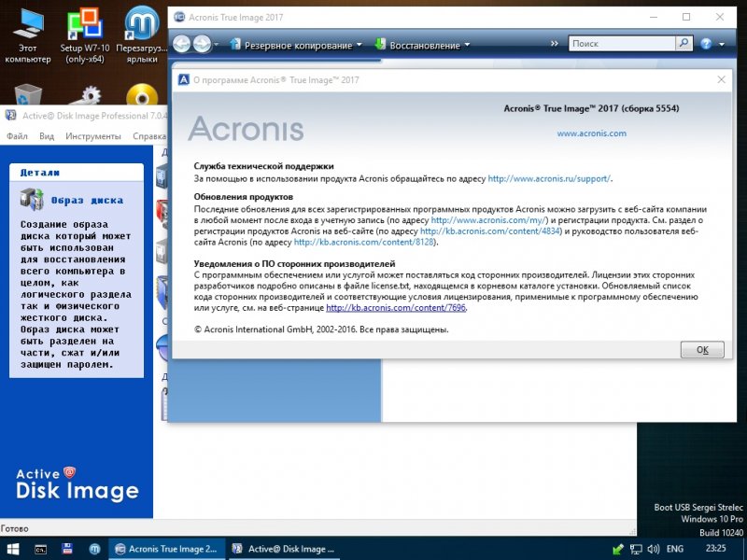Click the Active@ Disk Image window title icon
This screenshot has height=560, width=747.
tap(10, 115)
